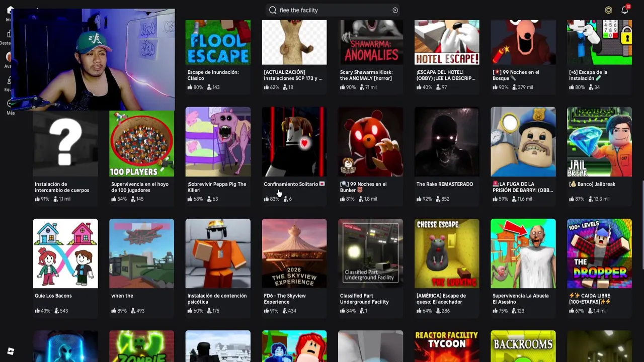The height and width of the screenshot is (362, 644).
Task: Click the search magnifier icon
Action: [x=273, y=10]
